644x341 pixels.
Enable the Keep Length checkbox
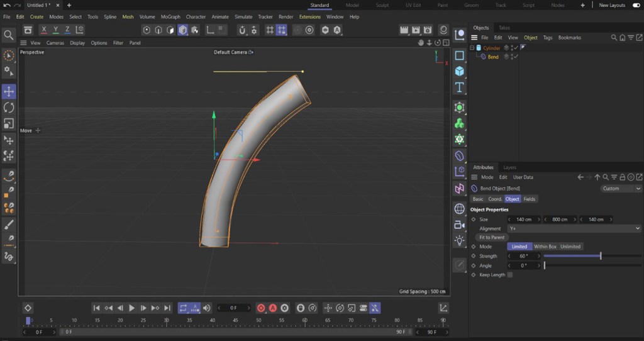(509, 275)
